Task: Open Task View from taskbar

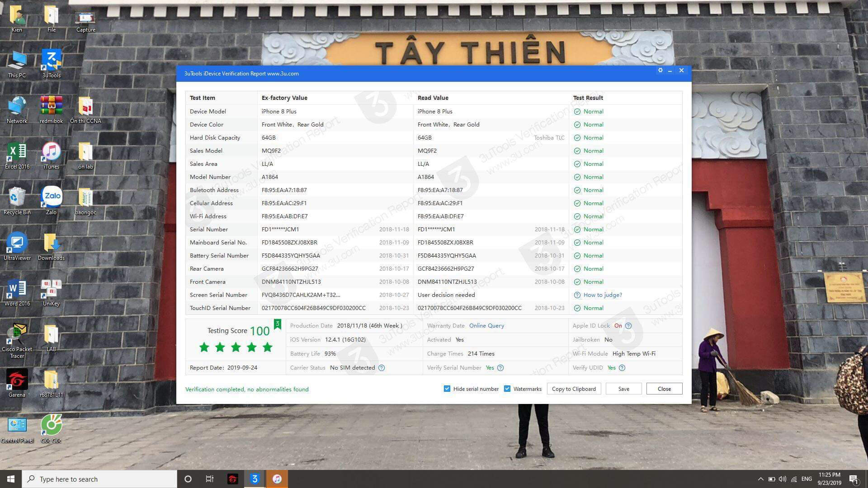Action: pyautogui.click(x=209, y=479)
